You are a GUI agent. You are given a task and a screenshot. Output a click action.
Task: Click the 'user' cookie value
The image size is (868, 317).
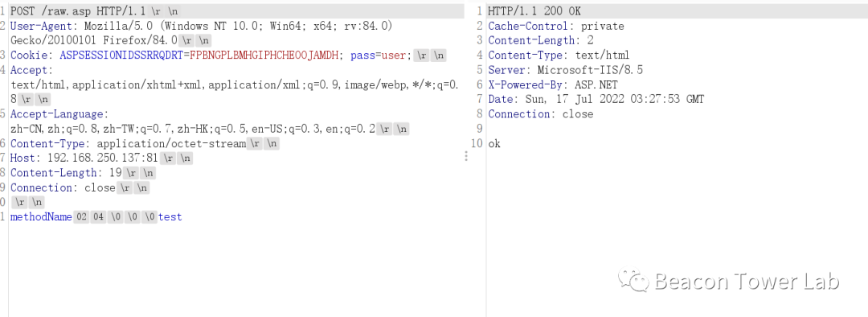[x=394, y=55]
